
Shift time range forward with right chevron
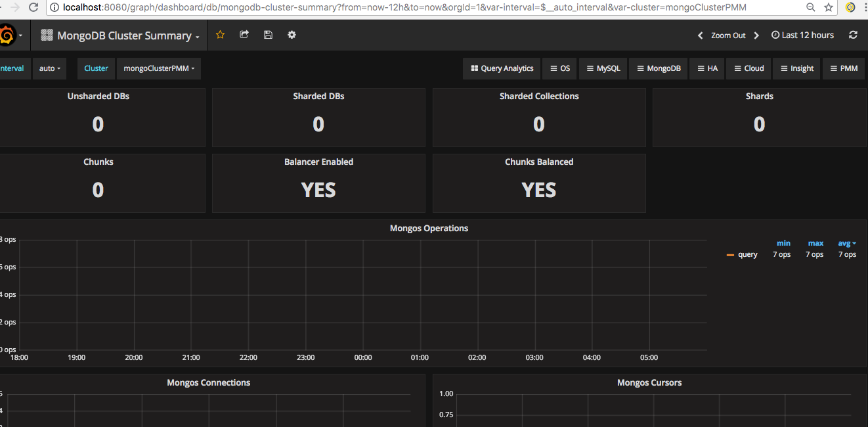point(756,35)
